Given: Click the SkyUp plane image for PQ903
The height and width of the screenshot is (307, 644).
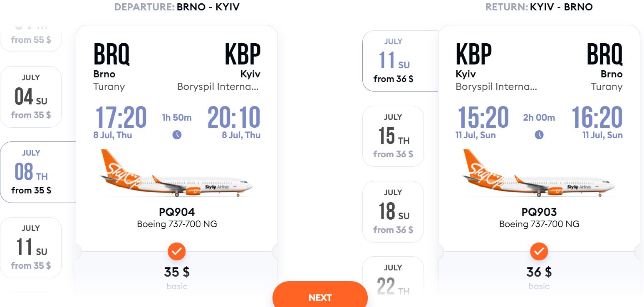Looking at the screenshot, I should coord(539,173).
